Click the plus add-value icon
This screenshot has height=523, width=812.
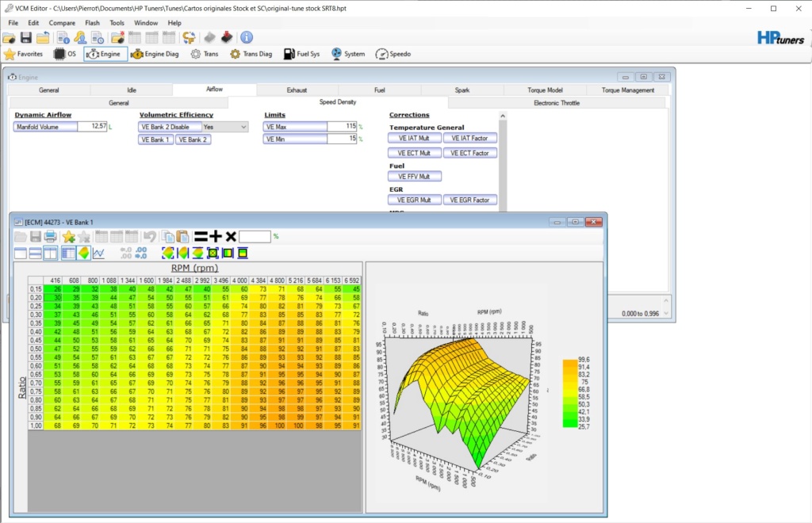coord(216,237)
